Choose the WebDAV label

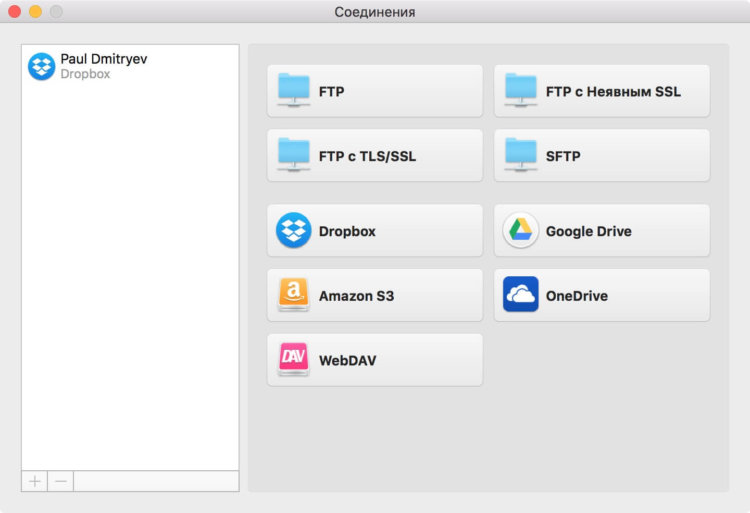pos(348,360)
